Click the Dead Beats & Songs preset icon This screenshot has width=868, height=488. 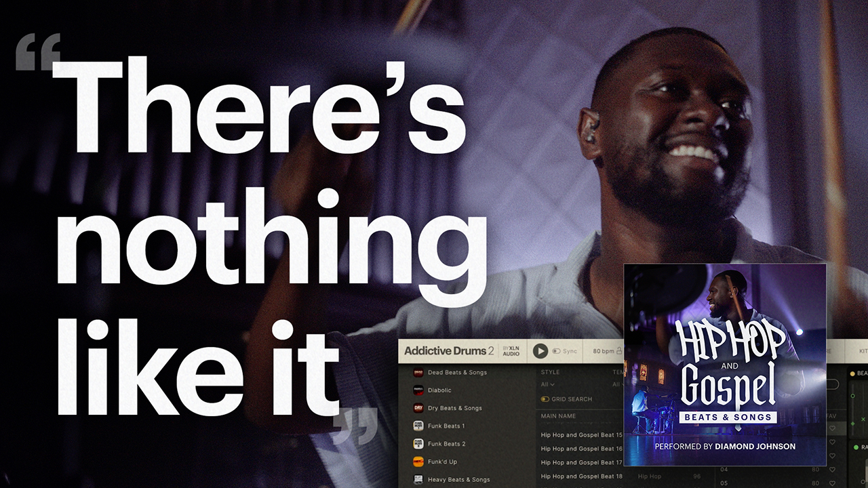point(418,372)
